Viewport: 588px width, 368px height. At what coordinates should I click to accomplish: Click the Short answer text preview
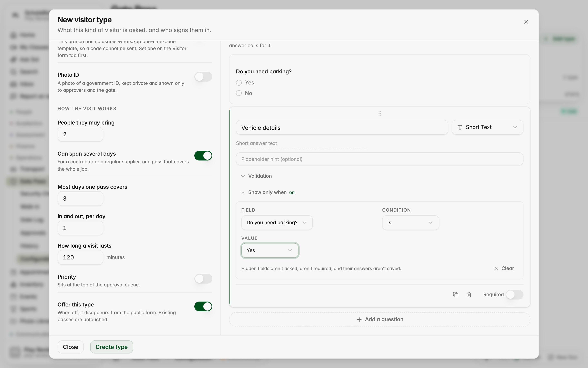click(x=256, y=143)
